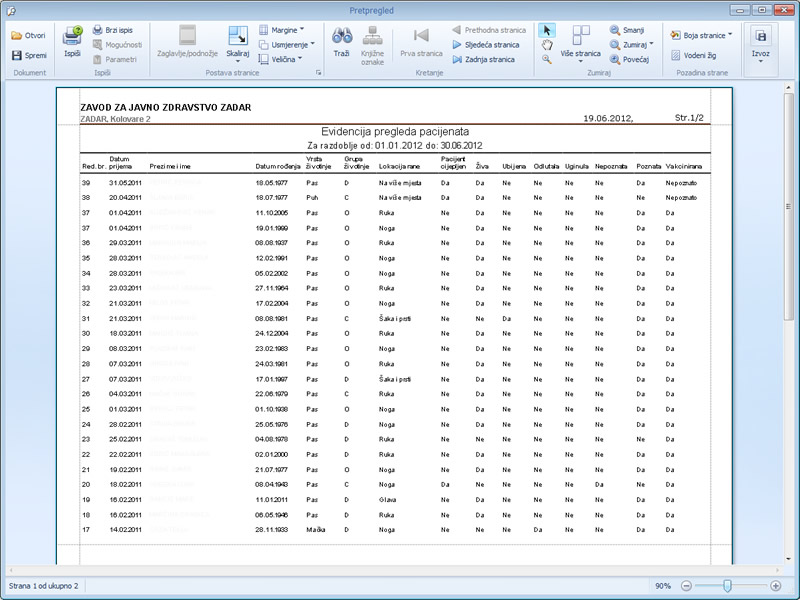This screenshot has height=600, width=800.
Task: Click the address line 'ZADAR, Kolovare 2'
Action: pos(115,119)
